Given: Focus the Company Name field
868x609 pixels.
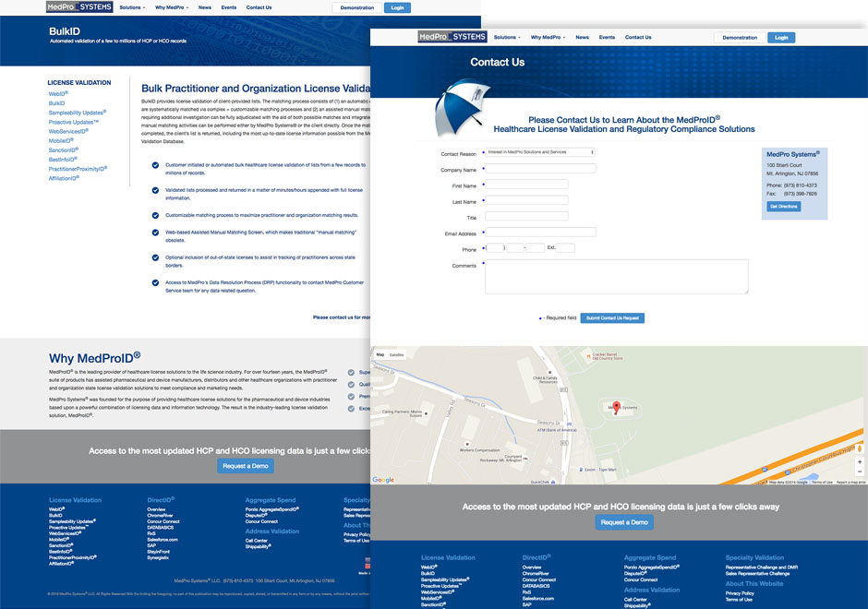Looking at the screenshot, I should 540,168.
